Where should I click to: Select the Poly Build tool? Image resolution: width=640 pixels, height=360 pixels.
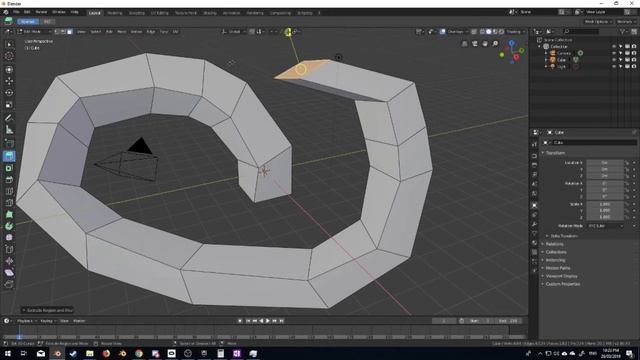click(x=9, y=214)
